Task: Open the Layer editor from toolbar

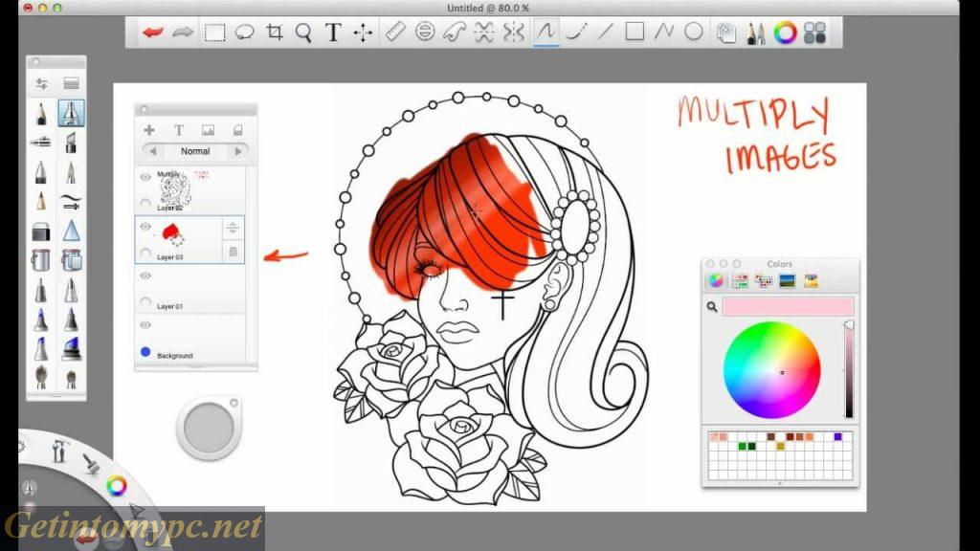Action: click(725, 33)
